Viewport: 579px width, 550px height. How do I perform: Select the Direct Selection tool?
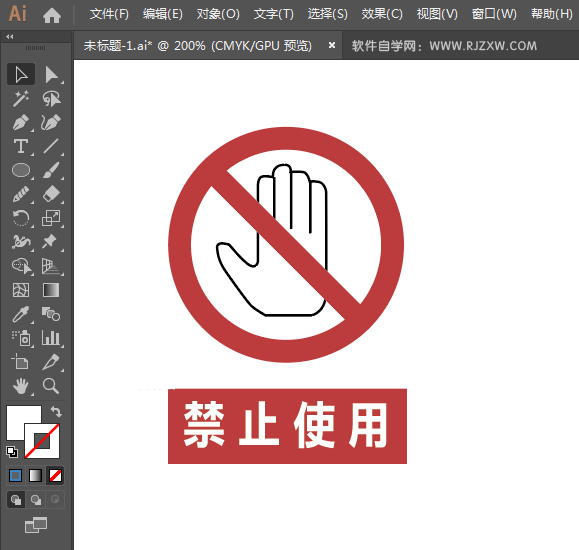tap(52, 75)
